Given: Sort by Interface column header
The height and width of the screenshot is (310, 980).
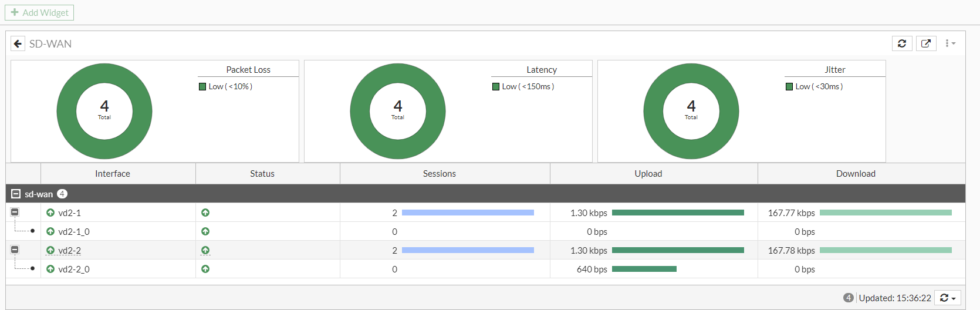Looking at the screenshot, I should click(118, 174).
